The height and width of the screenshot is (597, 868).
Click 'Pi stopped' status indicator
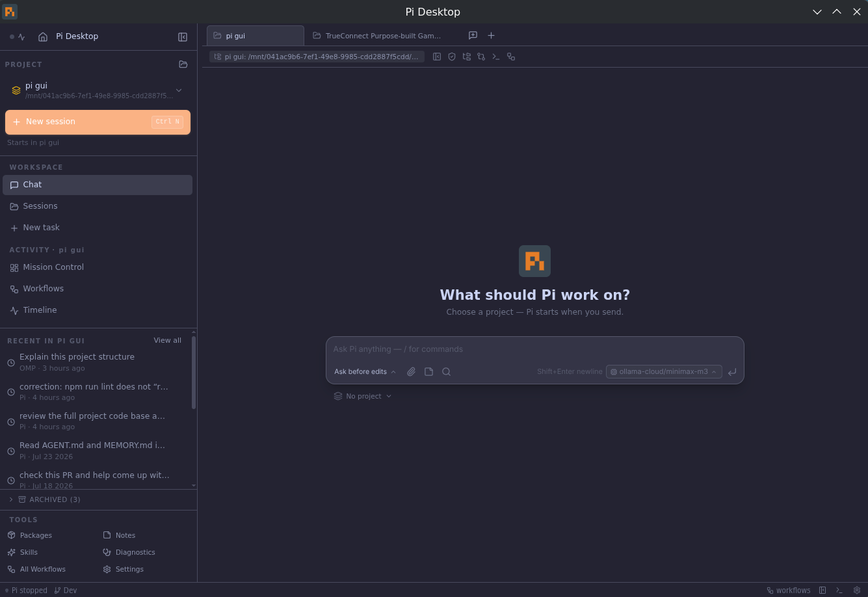point(26,590)
